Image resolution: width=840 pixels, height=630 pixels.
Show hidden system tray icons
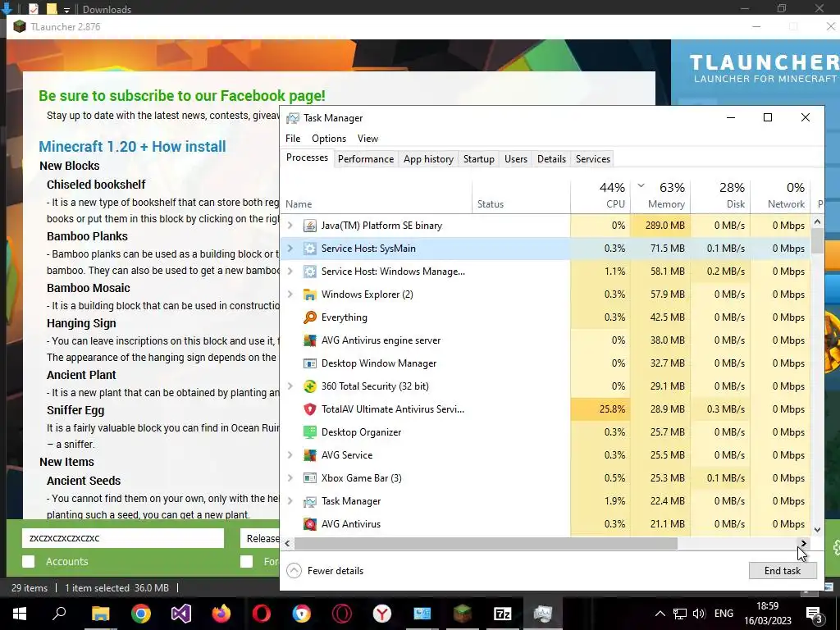click(660, 614)
